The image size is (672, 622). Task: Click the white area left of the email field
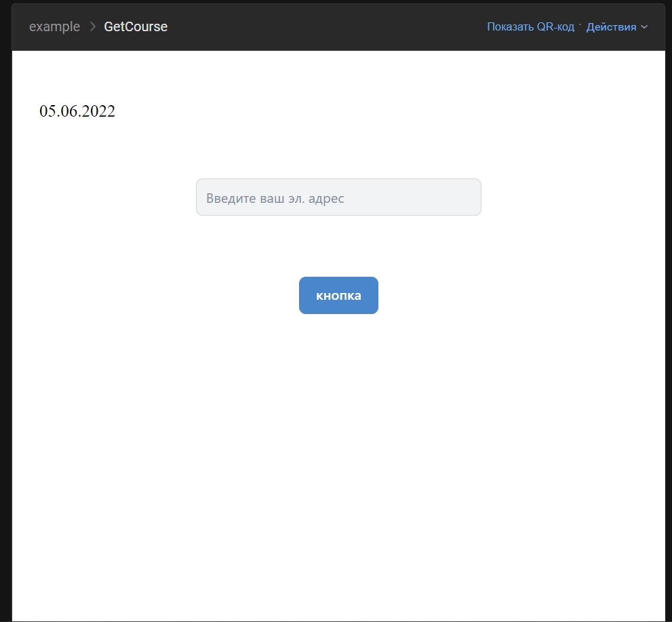pyautogui.click(x=102, y=197)
